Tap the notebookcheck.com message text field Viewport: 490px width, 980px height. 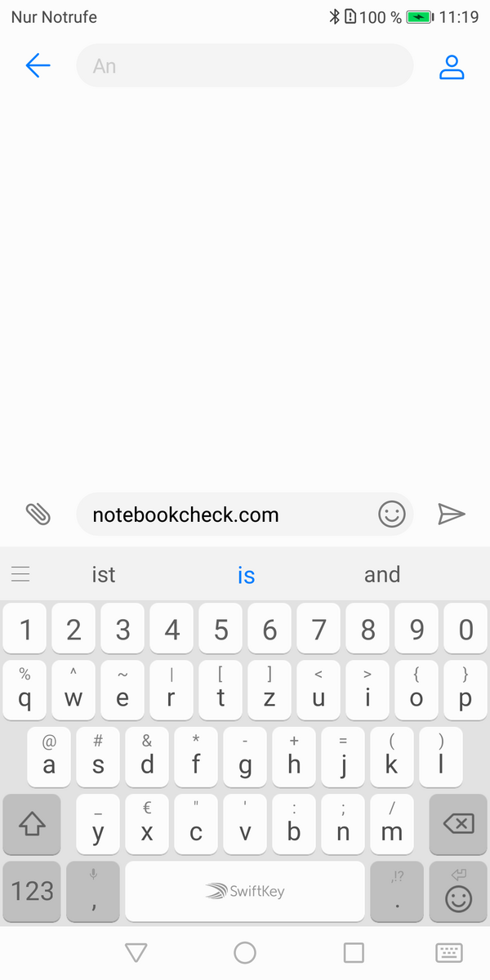coord(226,514)
